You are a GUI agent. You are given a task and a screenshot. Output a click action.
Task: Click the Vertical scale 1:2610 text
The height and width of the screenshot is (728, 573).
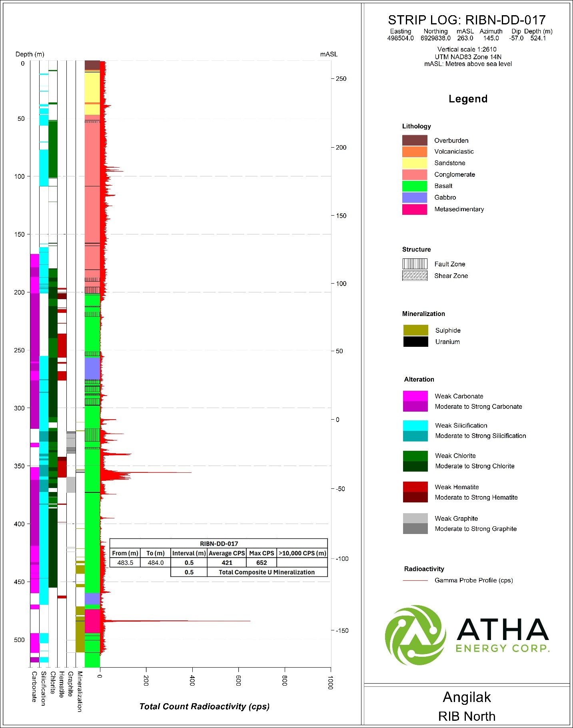[x=467, y=50]
